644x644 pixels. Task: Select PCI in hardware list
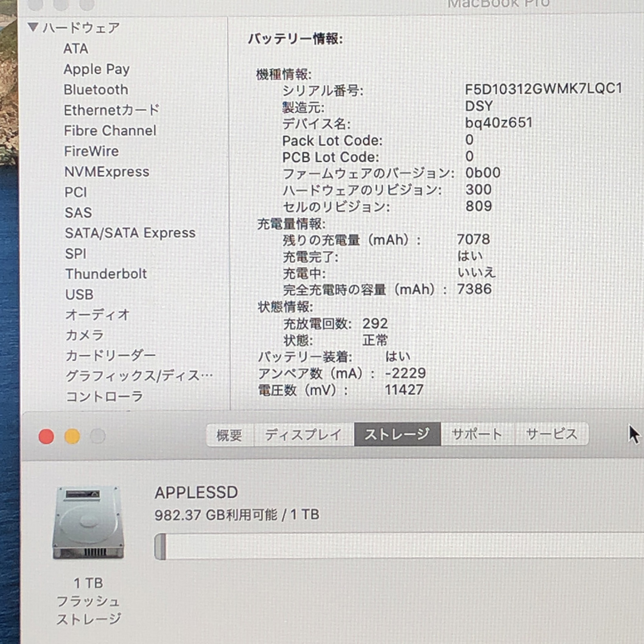tap(76, 192)
